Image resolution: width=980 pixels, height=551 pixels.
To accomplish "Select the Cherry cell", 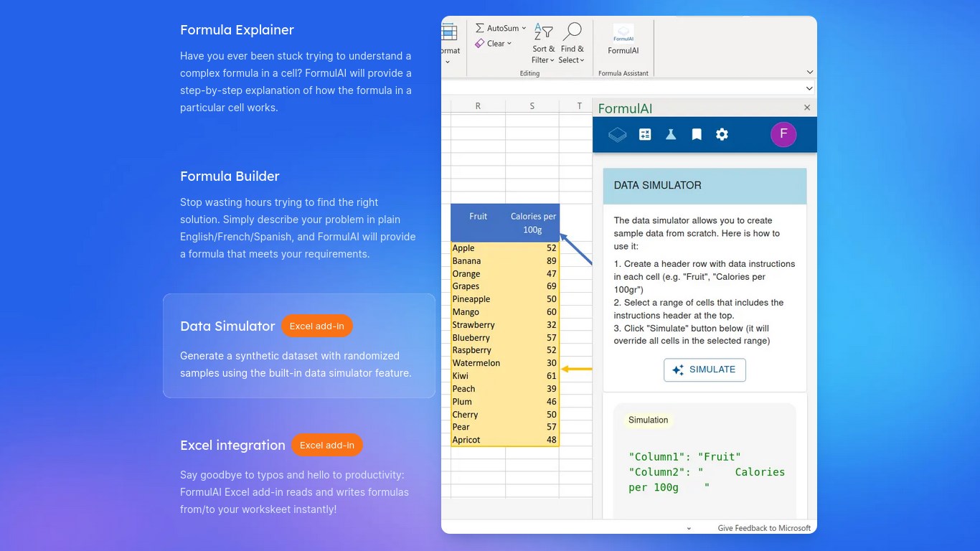I will click(x=478, y=415).
